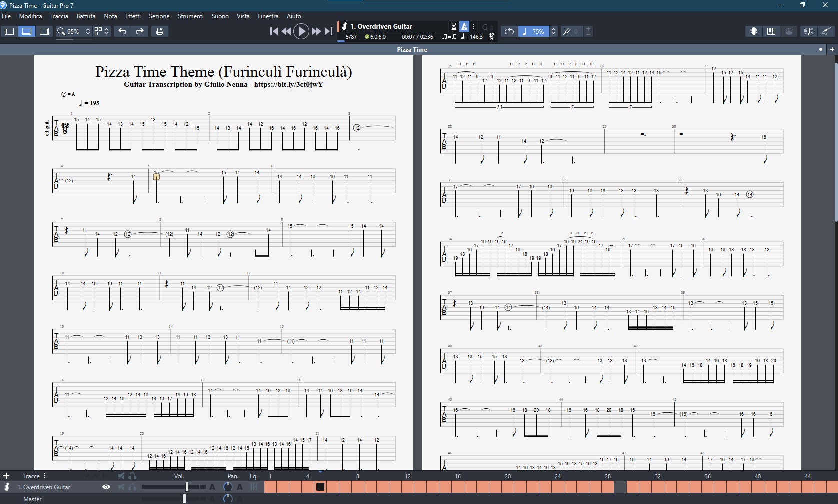Open the Vista menu
The width and height of the screenshot is (838, 504).
click(x=243, y=16)
